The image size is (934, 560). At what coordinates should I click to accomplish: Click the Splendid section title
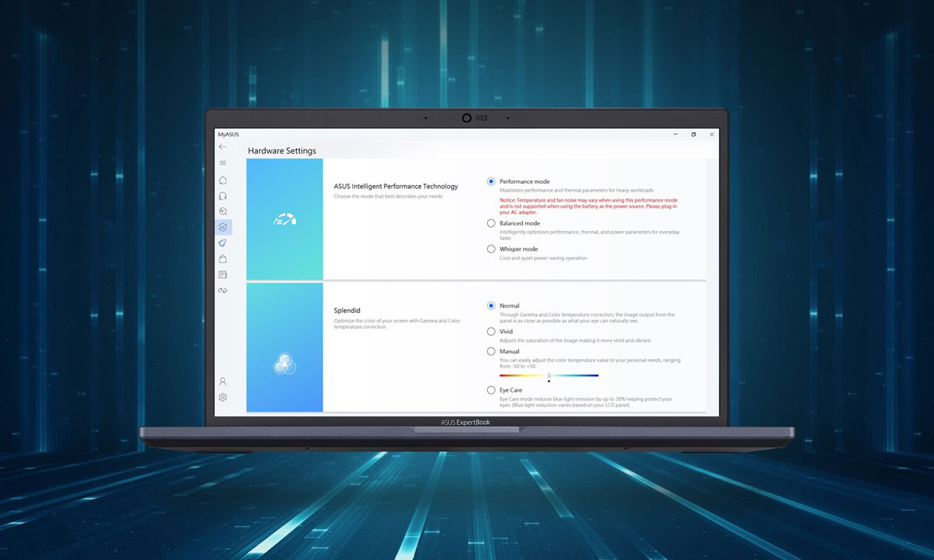point(347,311)
